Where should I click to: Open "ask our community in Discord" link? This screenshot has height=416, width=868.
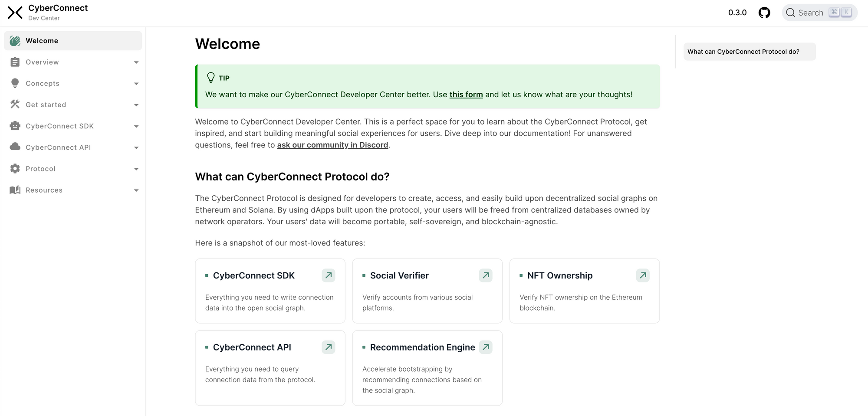(332, 145)
